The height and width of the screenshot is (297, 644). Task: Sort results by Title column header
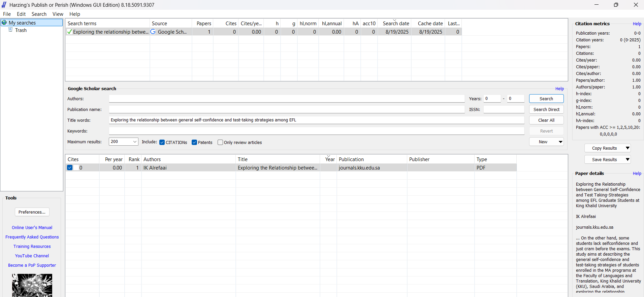(x=278, y=159)
